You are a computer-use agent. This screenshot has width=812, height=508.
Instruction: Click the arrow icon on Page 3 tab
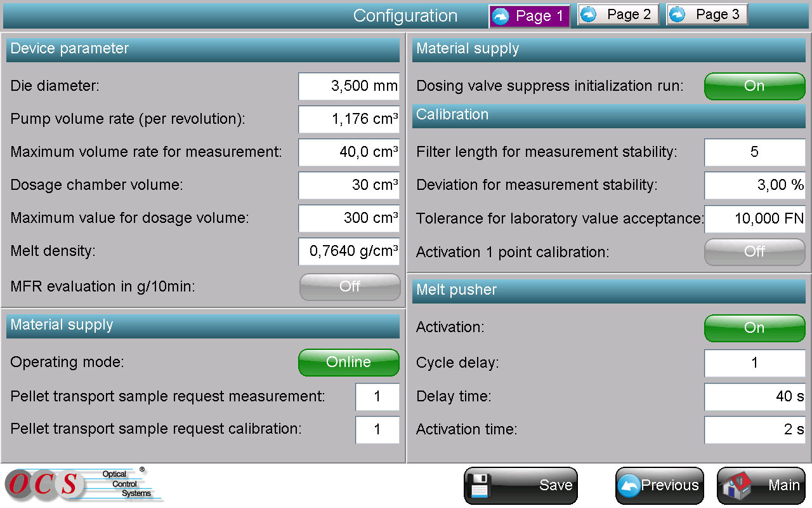click(x=678, y=15)
